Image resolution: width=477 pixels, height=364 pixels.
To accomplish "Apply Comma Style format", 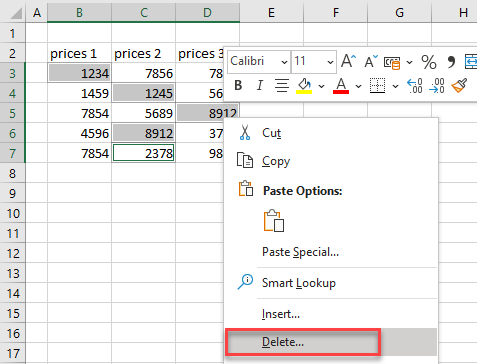I will coord(451,62).
